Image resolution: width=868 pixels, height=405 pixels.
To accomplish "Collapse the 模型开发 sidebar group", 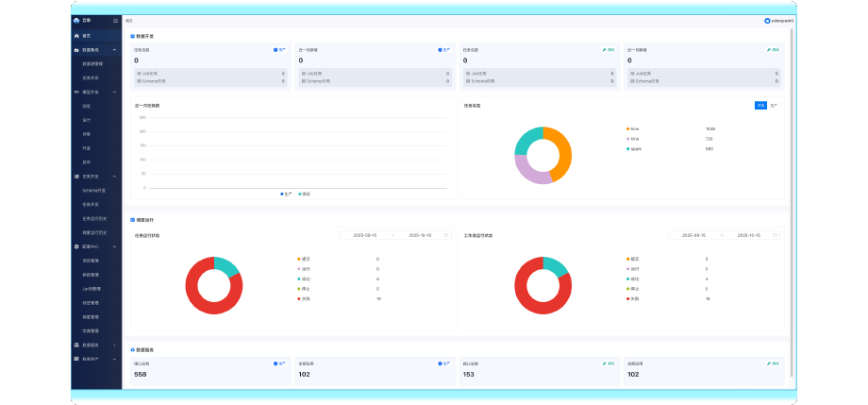I will pyautogui.click(x=114, y=92).
